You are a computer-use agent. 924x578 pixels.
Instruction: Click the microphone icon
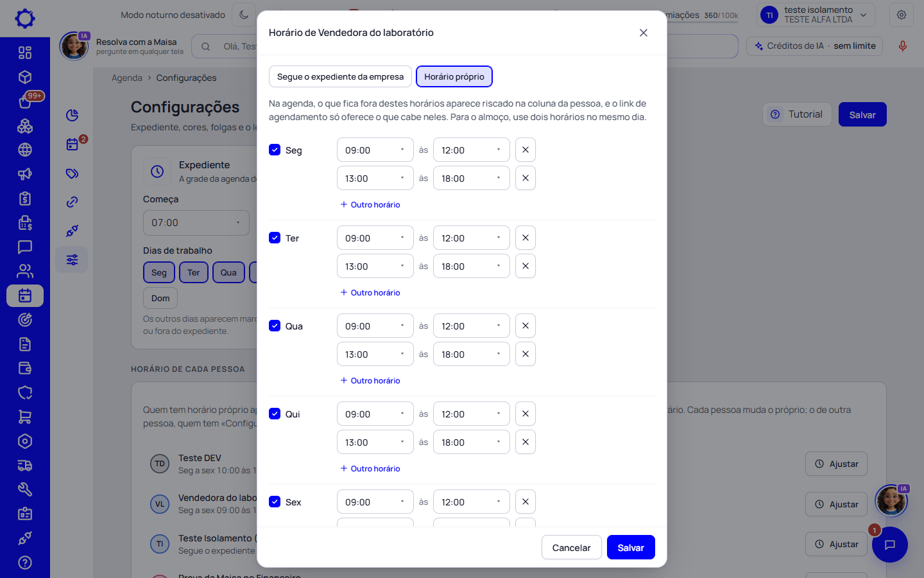coord(903,46)
